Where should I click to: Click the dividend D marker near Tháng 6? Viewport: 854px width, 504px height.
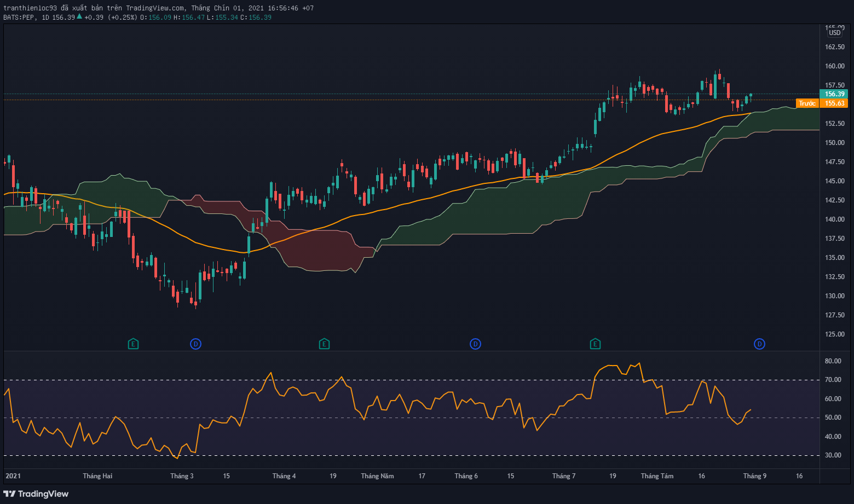pos(475,344)
